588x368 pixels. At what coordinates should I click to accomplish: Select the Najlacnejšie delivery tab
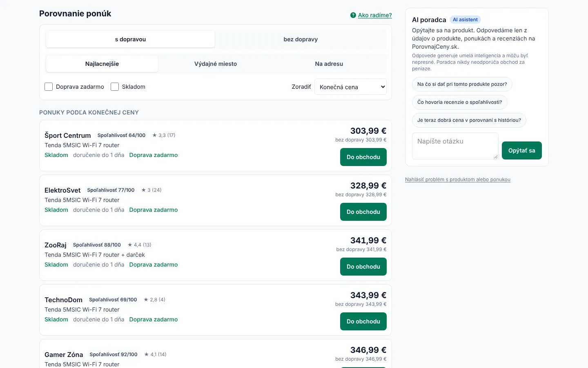click(x=102, y=64)
